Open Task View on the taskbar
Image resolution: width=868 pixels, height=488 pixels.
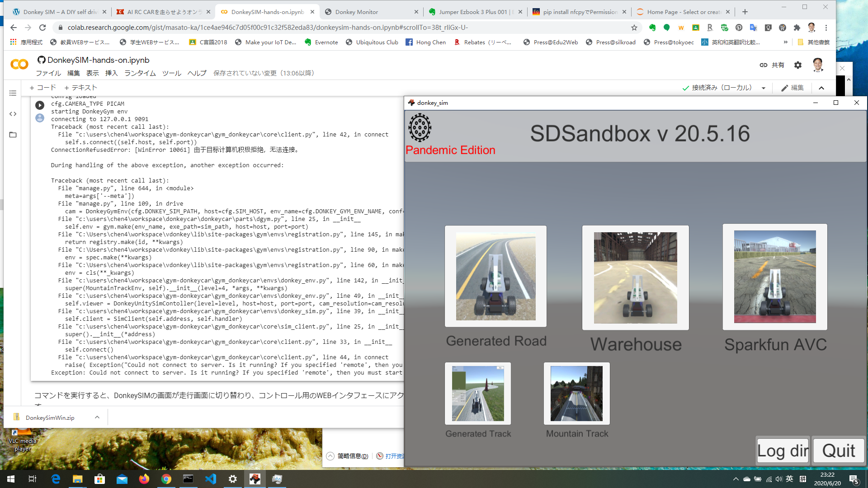[33, 479]
